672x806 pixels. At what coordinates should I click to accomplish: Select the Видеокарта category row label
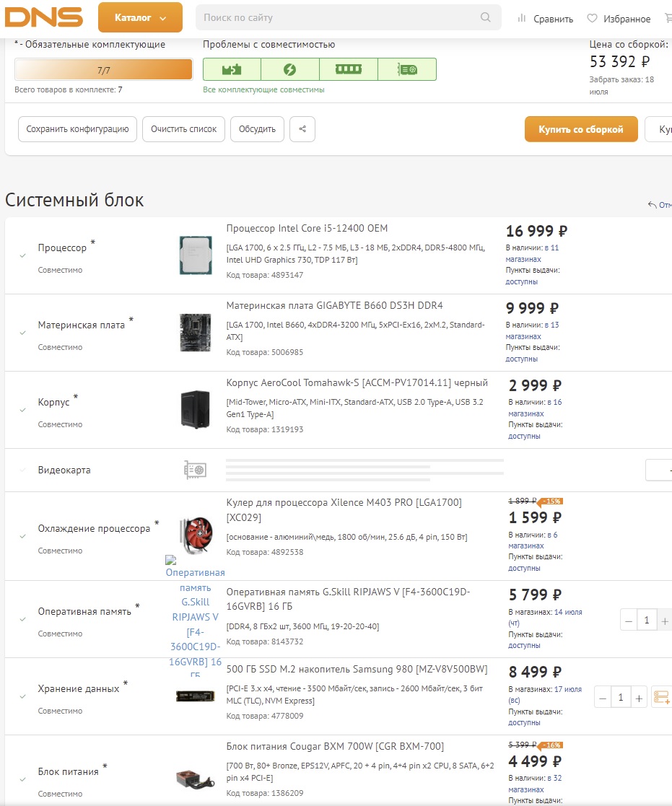pyautogui.click(x=64, y=470)
